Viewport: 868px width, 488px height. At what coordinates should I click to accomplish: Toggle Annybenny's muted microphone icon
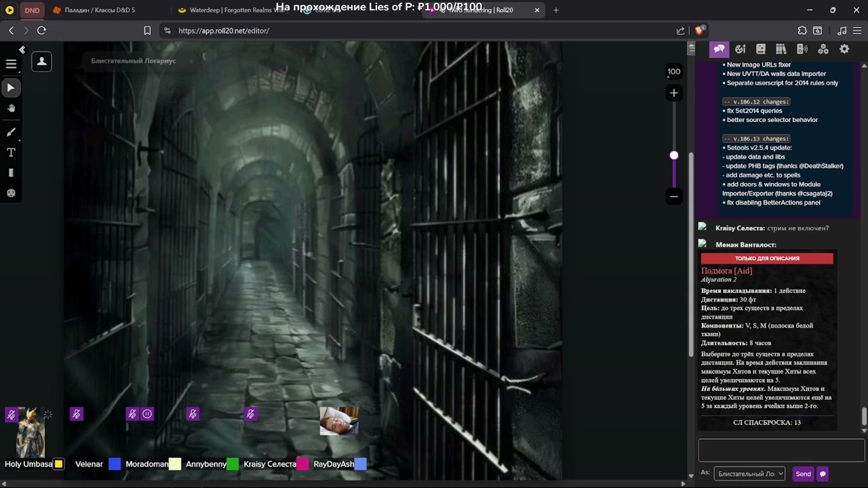(193, 413)
